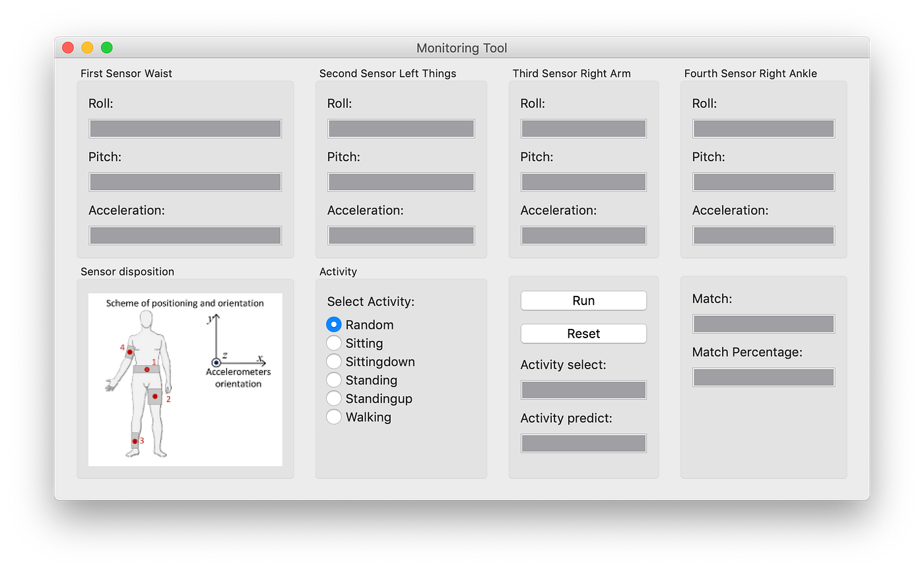Screen dimensions: 924x572
Task: Click the Activity select display box
Action: [583, 390]
